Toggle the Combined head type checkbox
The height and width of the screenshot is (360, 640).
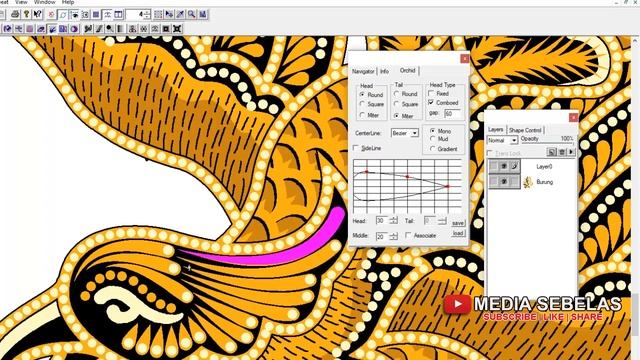pyautogui.click(x=431, y=102)
